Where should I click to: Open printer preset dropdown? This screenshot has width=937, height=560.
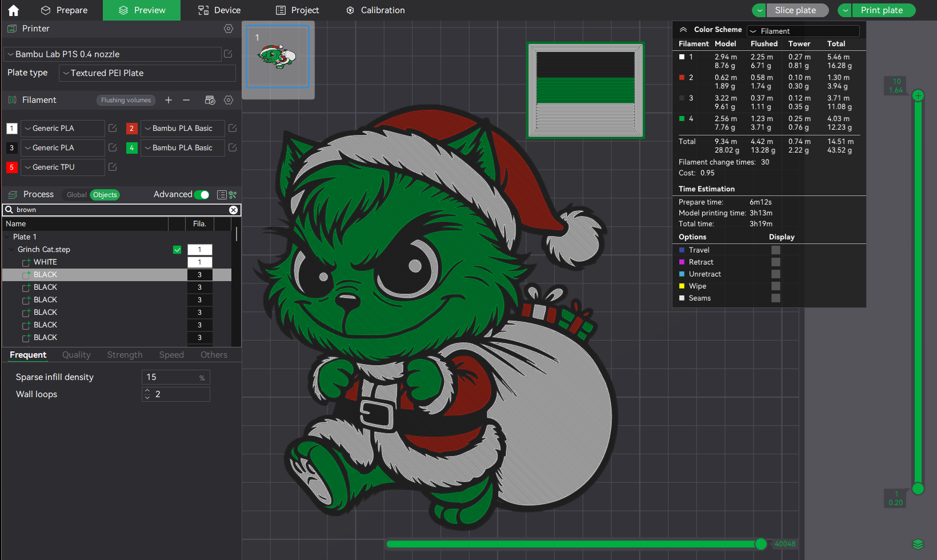coord(113,54)
